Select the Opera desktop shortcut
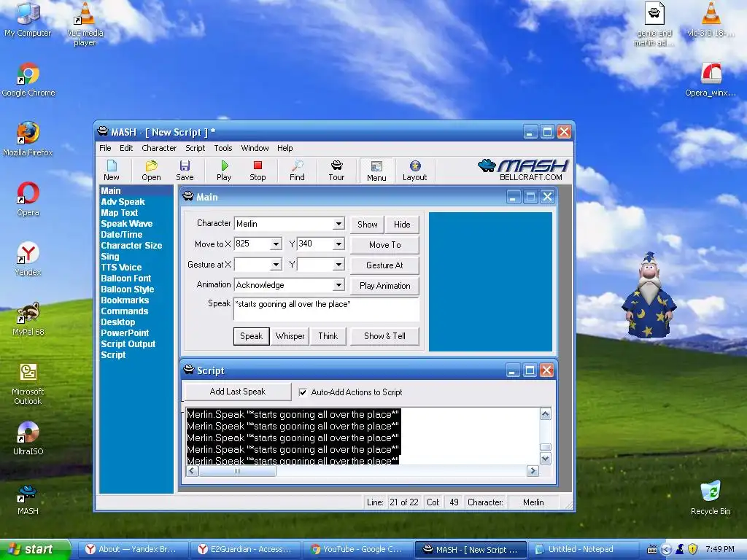 [28, 199]
